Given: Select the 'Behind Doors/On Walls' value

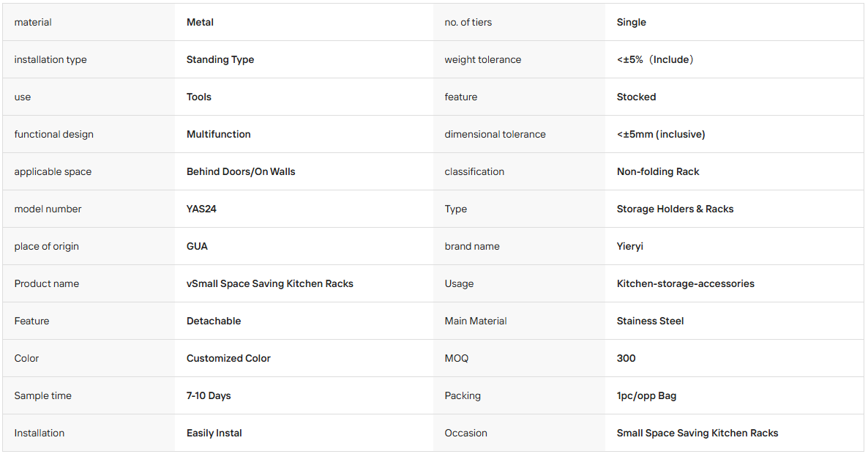Looking at the screenshot, I should click(241, 171).
